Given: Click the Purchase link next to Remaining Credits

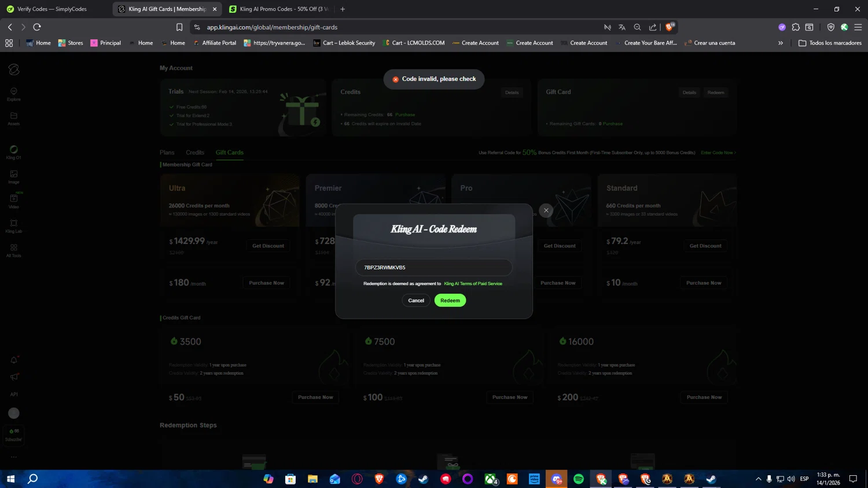Looking at the screenshot, I should click(405, 114).
